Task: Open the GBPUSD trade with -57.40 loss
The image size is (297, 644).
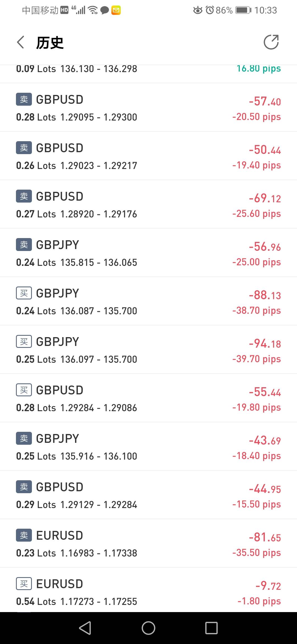Action: (148, 108)
